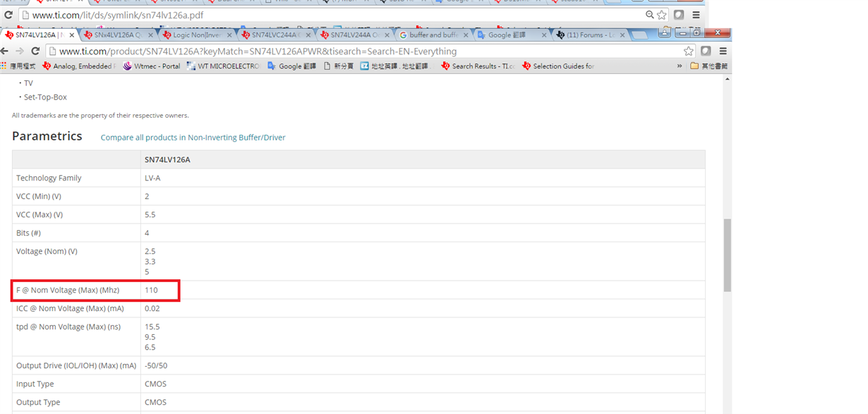Open the back window's Chrome hamburger menu
The height and width of the screenshot is (414, 868).
click(696, 15)
